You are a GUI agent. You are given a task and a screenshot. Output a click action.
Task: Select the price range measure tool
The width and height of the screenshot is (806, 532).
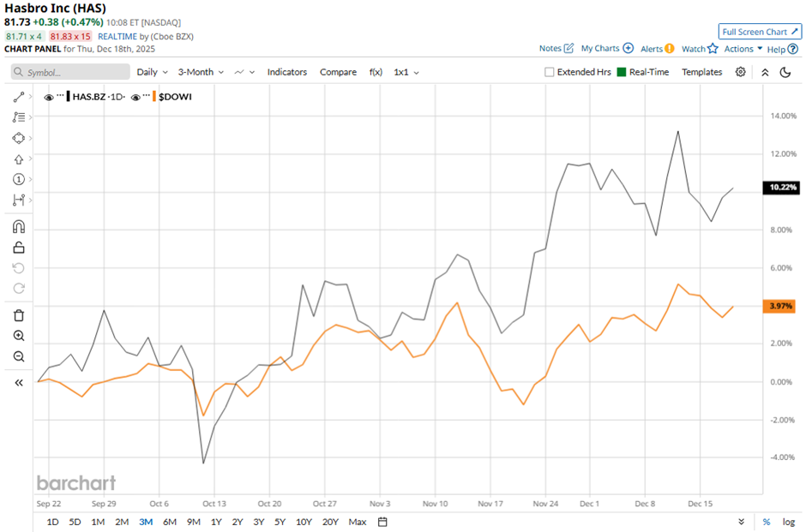pyautogui.click(x=19, y=200)
